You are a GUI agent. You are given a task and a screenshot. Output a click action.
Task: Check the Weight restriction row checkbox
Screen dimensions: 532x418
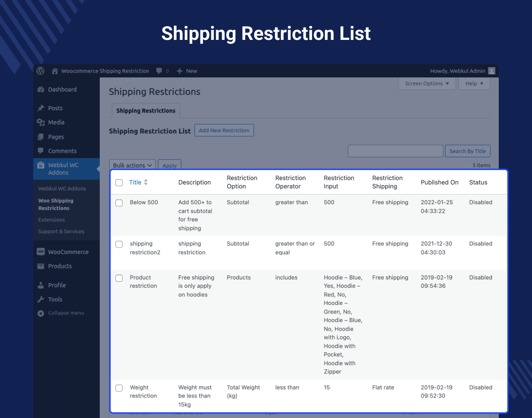[x=119, y=388]
